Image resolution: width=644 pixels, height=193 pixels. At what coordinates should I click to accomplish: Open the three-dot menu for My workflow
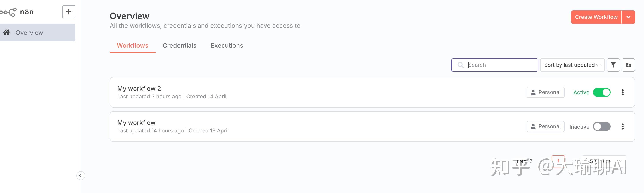point(622,126)
